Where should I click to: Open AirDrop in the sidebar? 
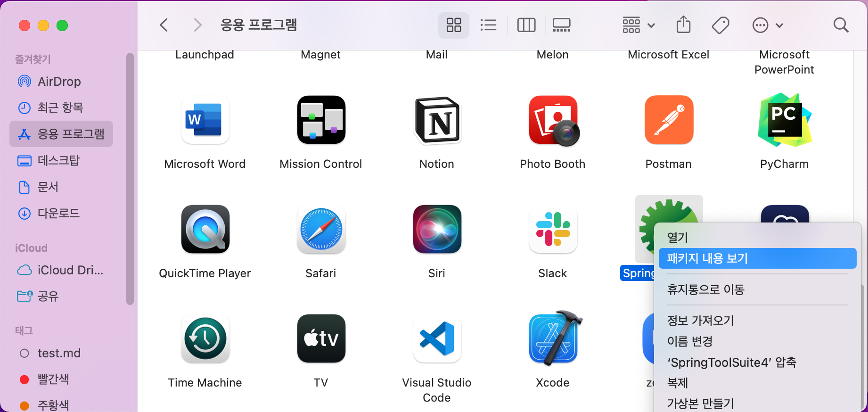pyautogui.click(x=61, y=82)
